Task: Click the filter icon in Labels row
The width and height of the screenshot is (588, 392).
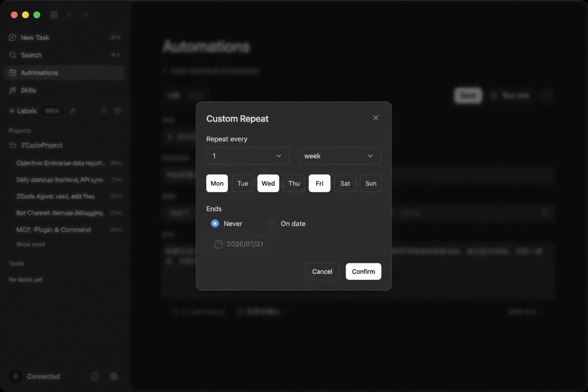Action: [x=104, y=111]
